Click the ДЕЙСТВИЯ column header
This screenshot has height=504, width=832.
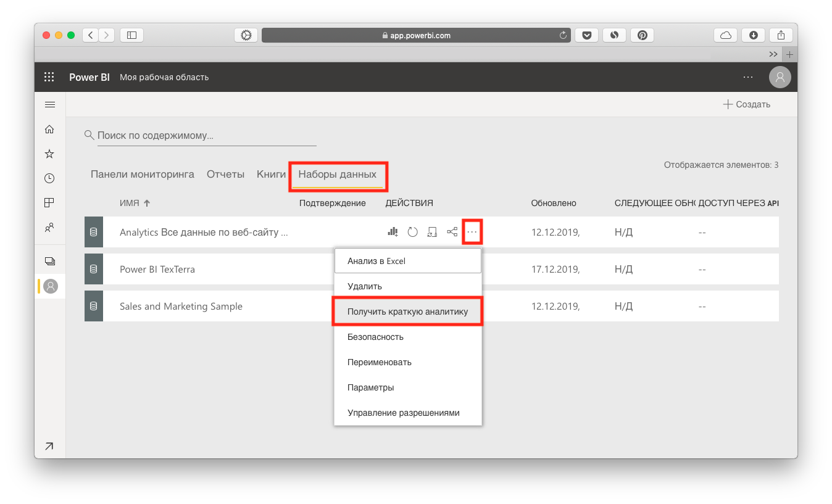pyautogui.click(x=409, y=203)
